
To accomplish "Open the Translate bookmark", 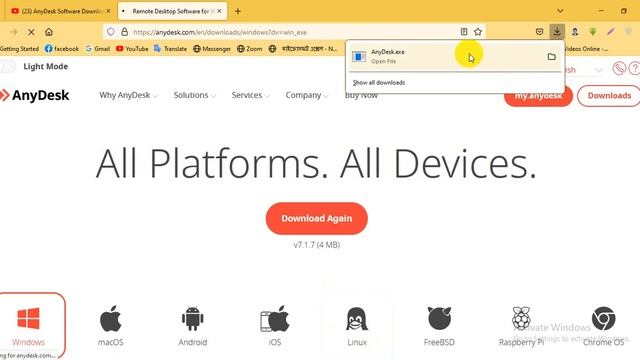I will point(170,49).
